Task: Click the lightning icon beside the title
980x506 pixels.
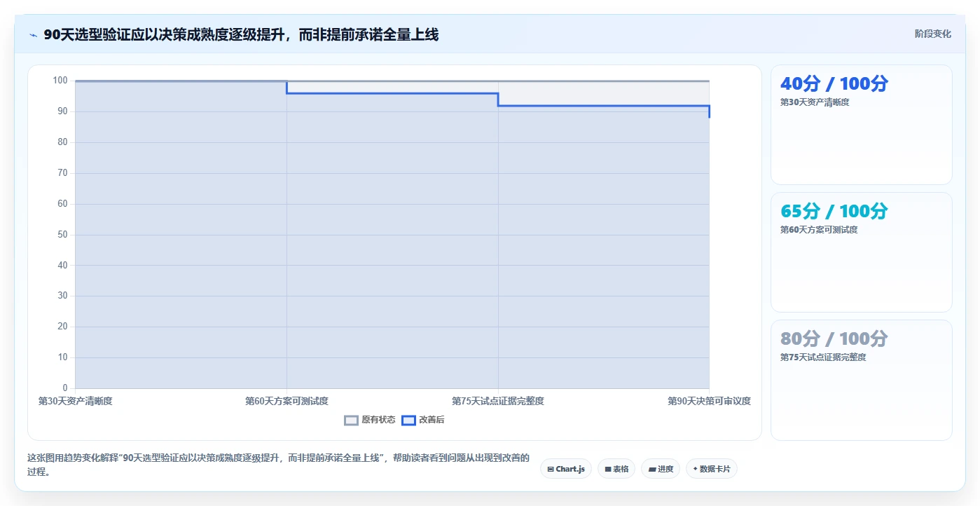Action: [33, 35]
